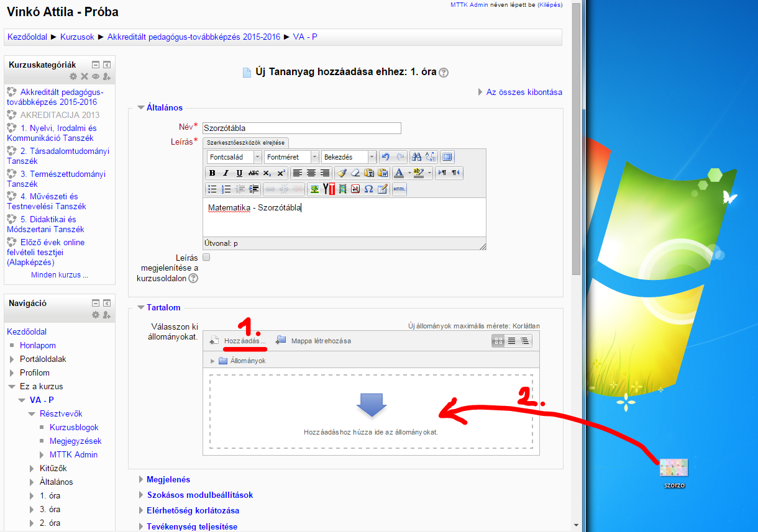Center align text in the editor
Viewport: 758px width, 532px height.
click(x=311, y=173)
